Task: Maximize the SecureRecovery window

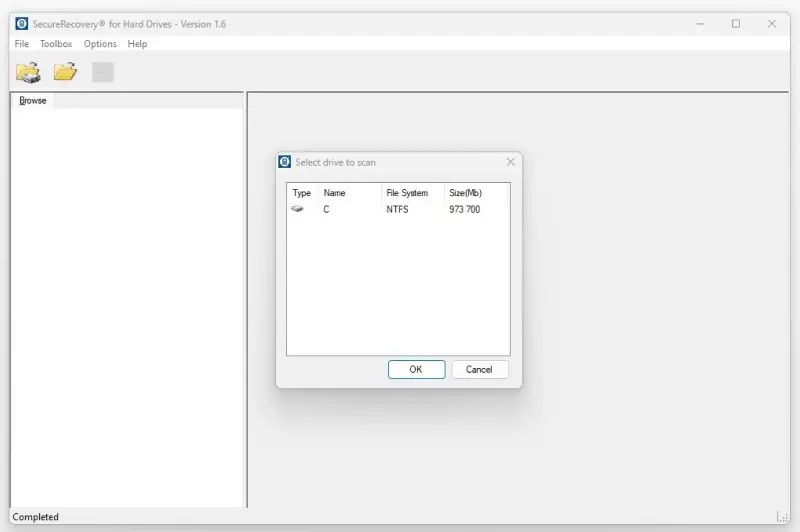Action: point(736,24)
